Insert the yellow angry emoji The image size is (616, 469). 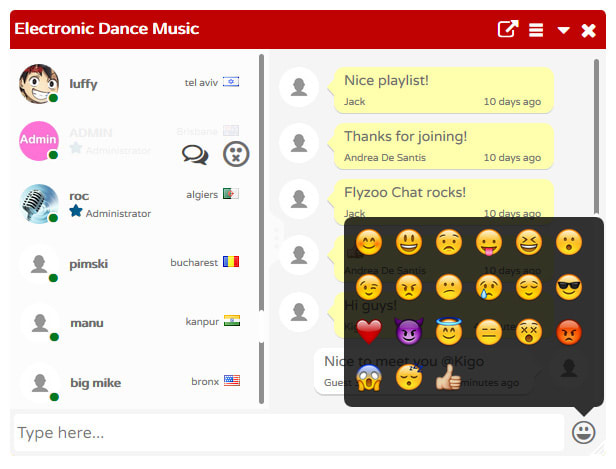409,287
